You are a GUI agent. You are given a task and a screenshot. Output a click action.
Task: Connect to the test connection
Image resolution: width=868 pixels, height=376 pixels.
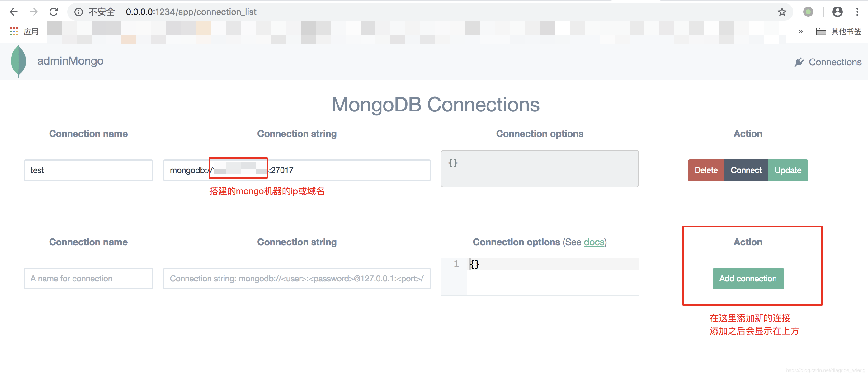point(746,170)
